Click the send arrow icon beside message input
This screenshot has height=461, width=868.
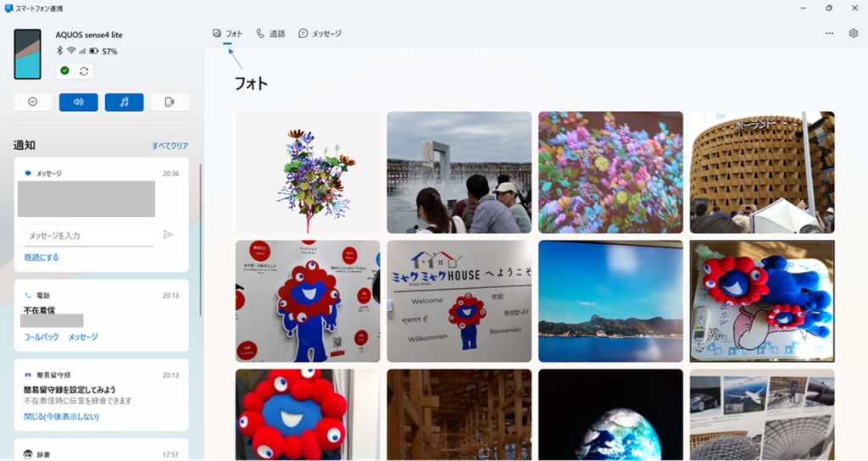click(x=168, y=235)
